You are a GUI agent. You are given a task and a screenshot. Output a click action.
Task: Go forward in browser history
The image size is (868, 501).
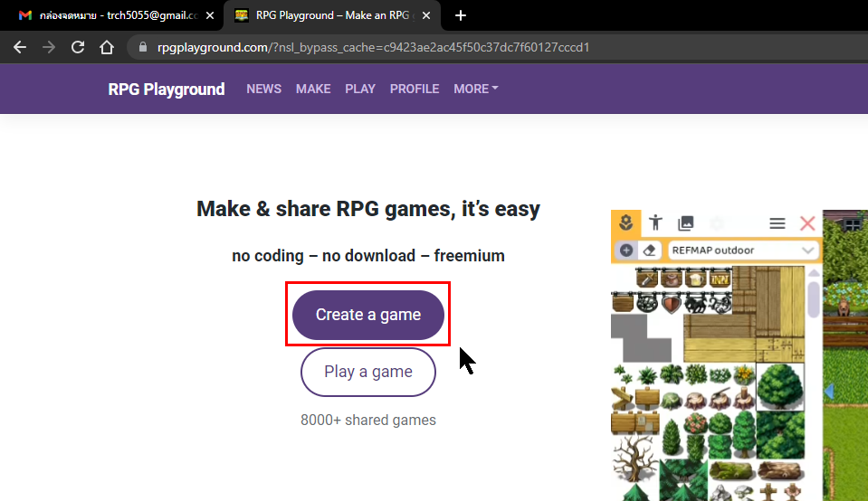[49, 48]
